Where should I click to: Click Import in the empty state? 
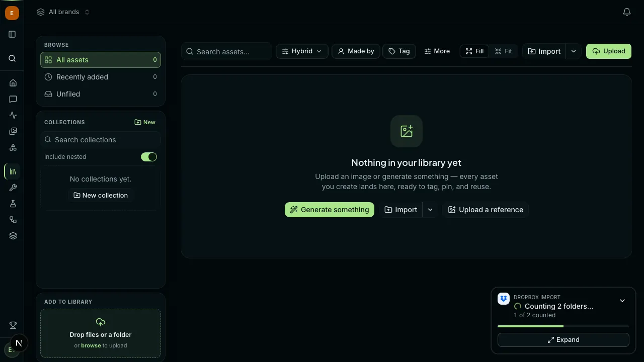click(401, 210)
